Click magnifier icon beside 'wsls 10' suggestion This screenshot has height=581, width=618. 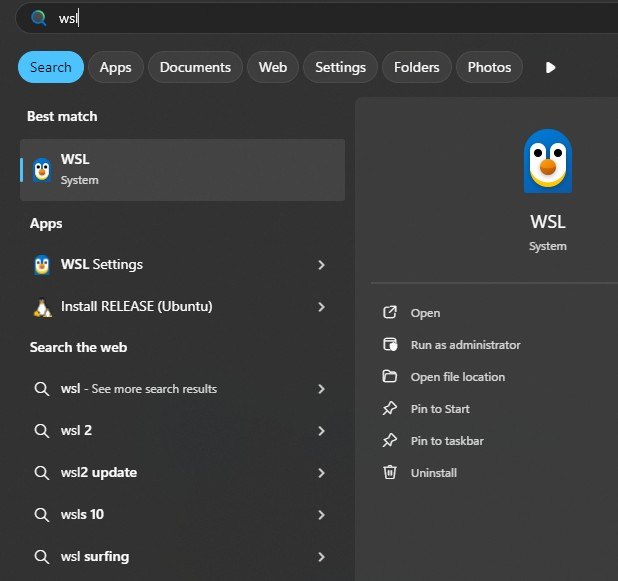[41, 515]
